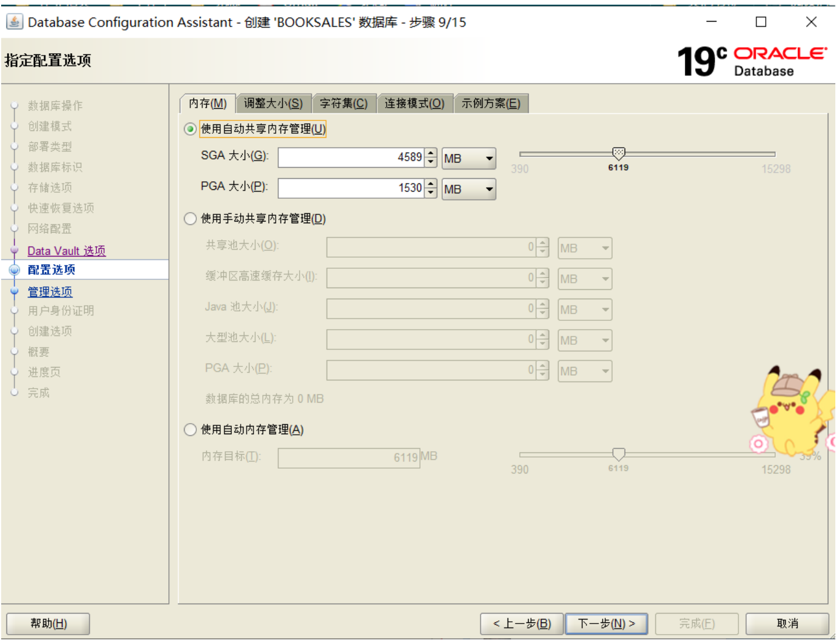
Task: Click the Java 池大小 input field
Action: pos(431,309)
